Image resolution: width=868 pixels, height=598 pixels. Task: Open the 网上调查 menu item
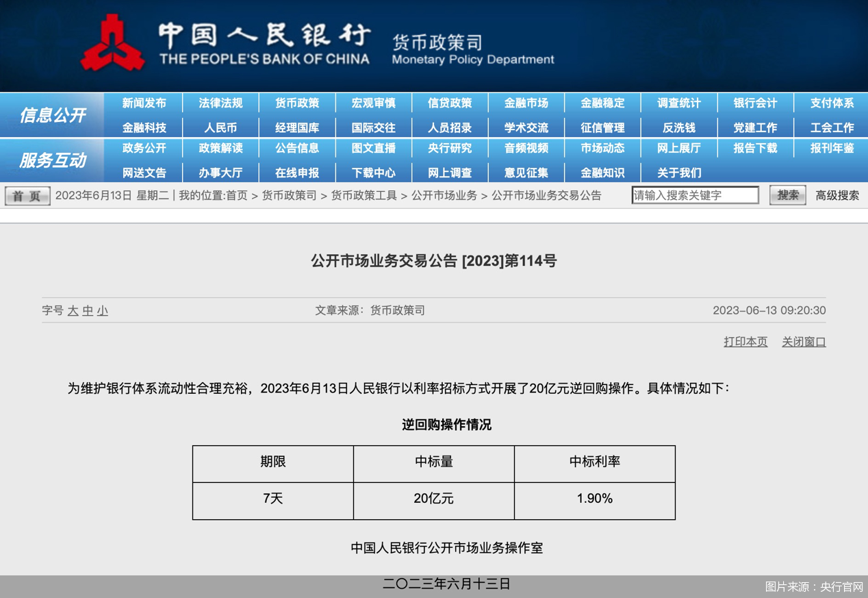coord(450,173)
